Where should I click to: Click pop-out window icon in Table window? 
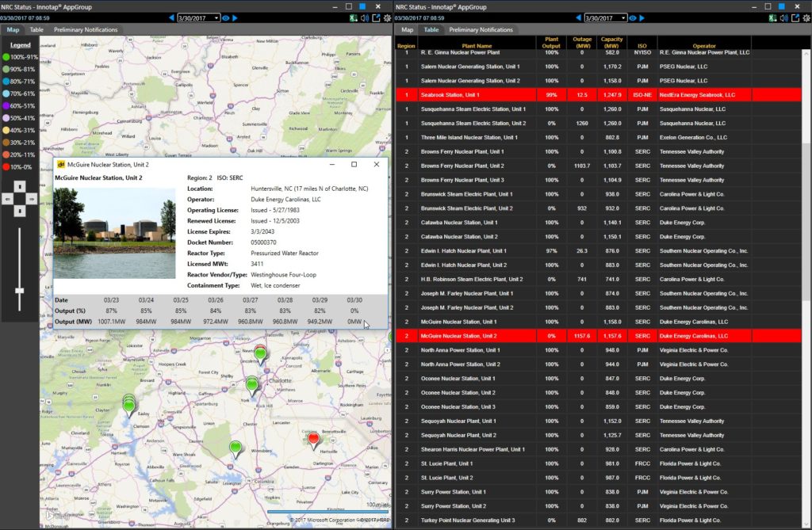pos(795,17)
